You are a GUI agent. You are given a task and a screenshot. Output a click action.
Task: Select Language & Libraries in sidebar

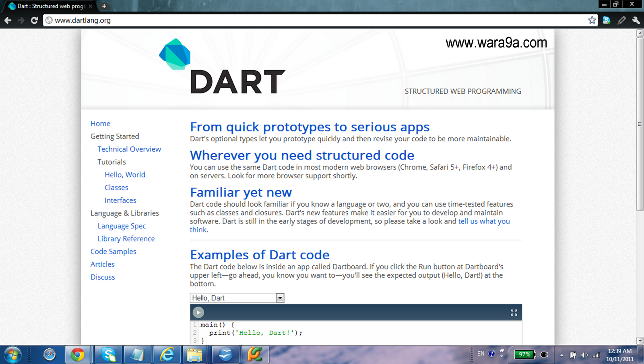click(x=125, y=213)
